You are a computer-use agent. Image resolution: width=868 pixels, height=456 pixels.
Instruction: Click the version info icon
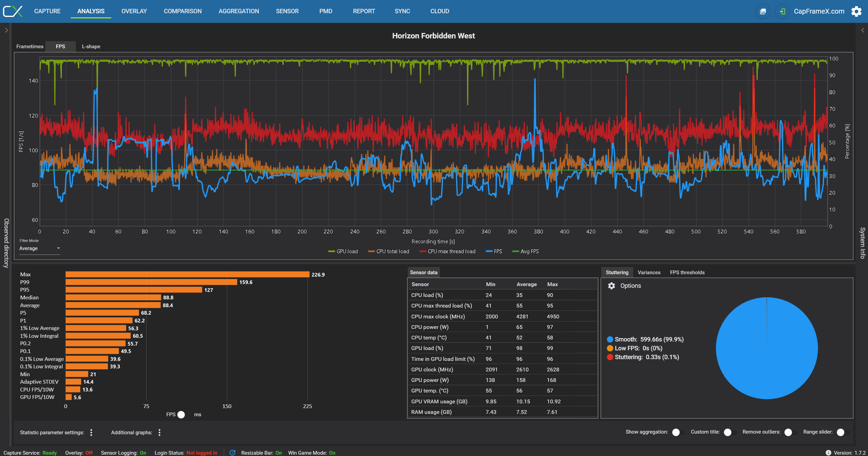(x=829, y=453)
